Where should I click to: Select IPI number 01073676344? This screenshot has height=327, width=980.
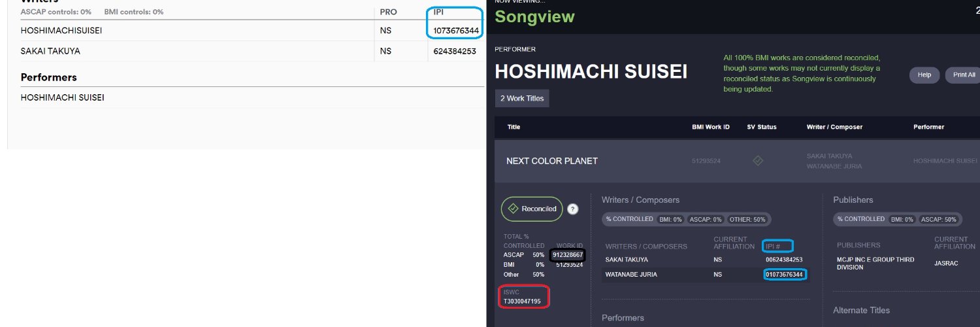point(784,275)
